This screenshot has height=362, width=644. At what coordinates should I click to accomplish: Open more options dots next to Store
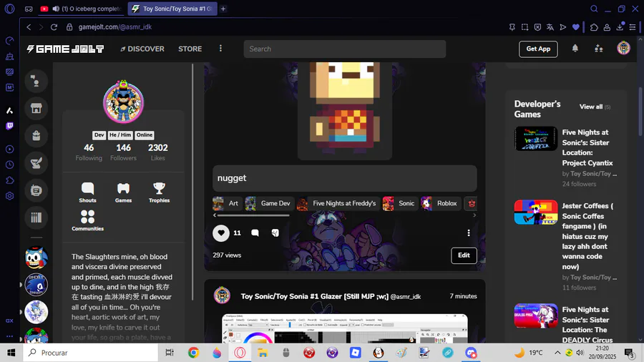click(x=220, y=49)
